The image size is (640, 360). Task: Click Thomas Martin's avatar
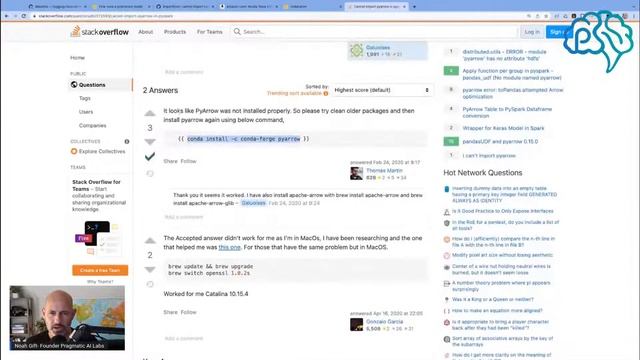click(356, 173)
